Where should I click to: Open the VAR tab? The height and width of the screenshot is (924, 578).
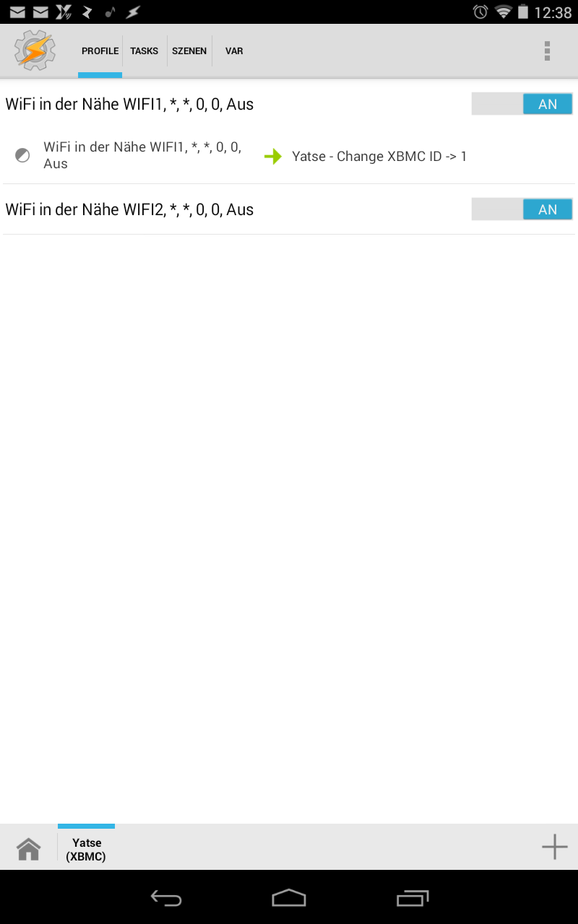click(x=234, y=51)
